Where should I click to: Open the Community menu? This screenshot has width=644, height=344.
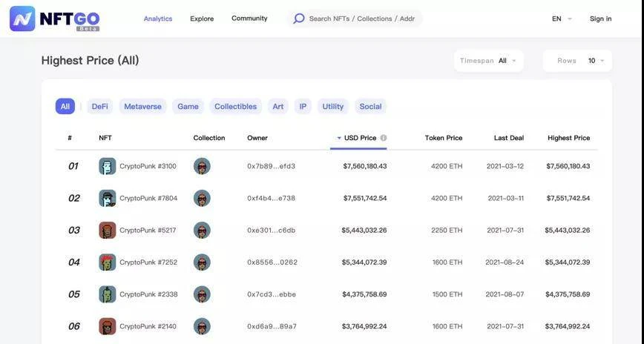[249, 19]
